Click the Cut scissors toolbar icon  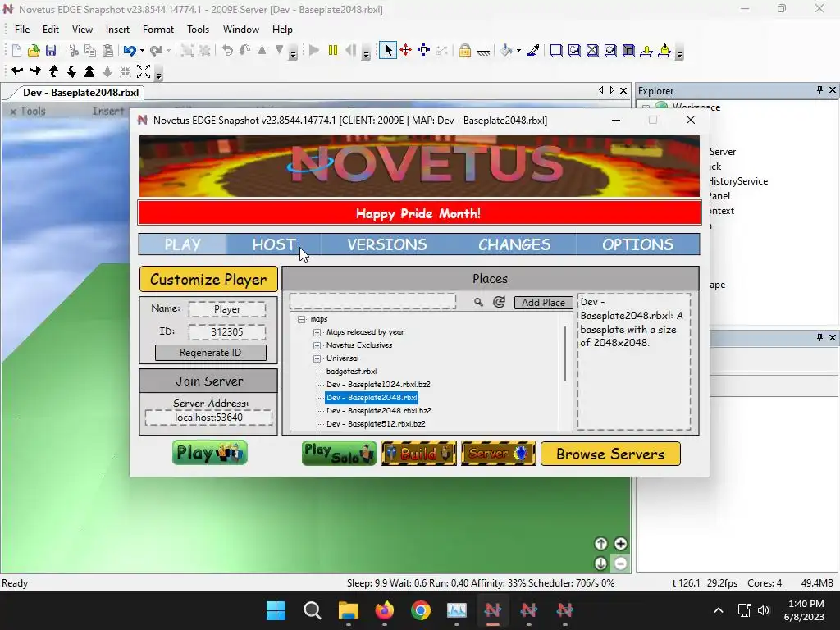(74, 50)
